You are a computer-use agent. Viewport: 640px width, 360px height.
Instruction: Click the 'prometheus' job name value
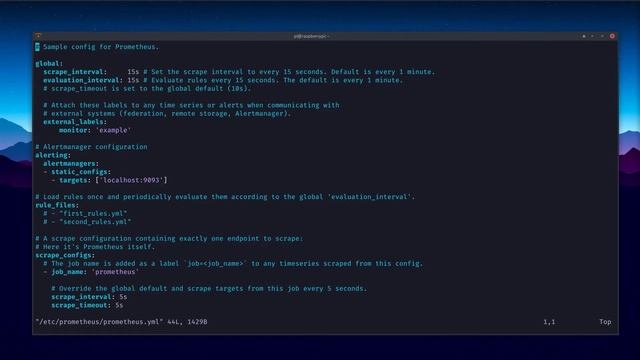[x=115, y=272]
